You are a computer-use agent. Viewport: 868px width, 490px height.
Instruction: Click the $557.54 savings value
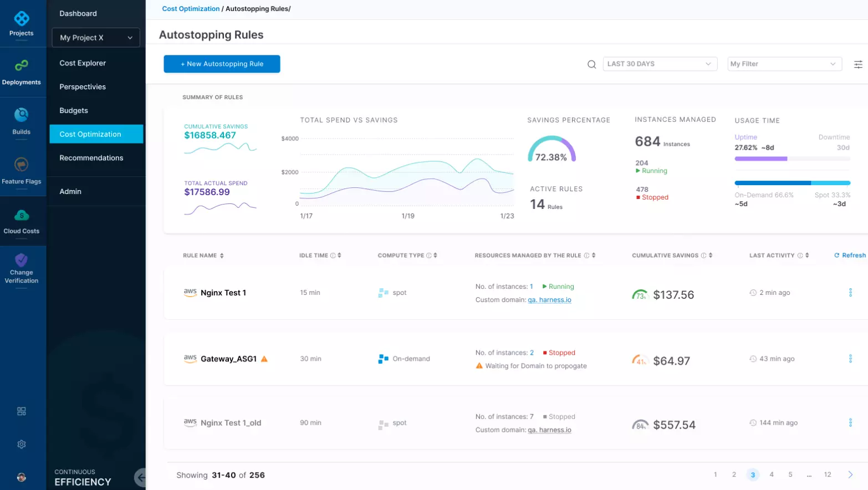[674, 425]
